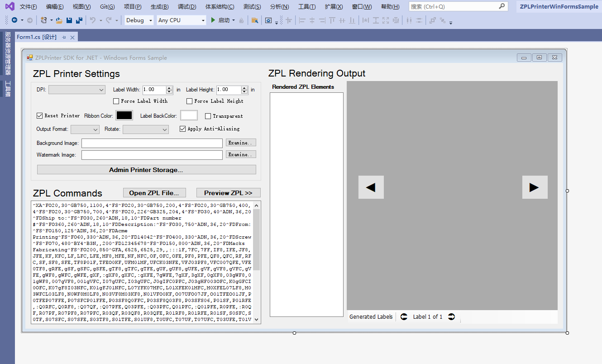The image size is (602, 364).
Task: Check the Transparent option
Action: point(208,115)
